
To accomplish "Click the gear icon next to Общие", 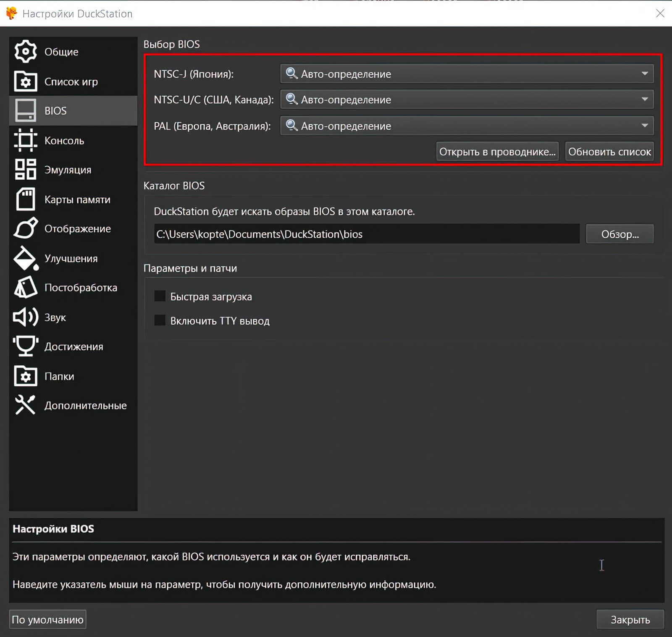I will point(26,52).
